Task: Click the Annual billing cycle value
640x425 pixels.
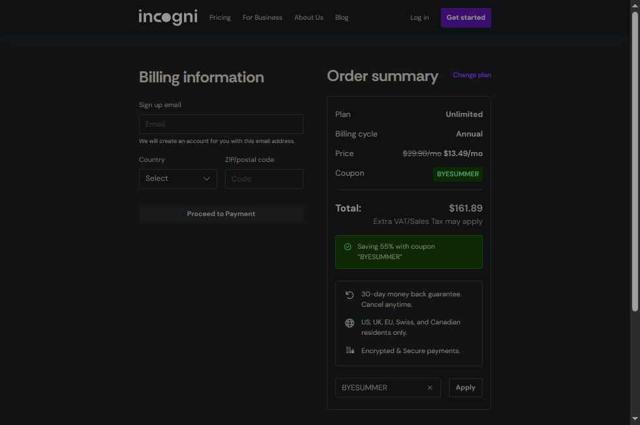Action: click(x=469, y=134)
